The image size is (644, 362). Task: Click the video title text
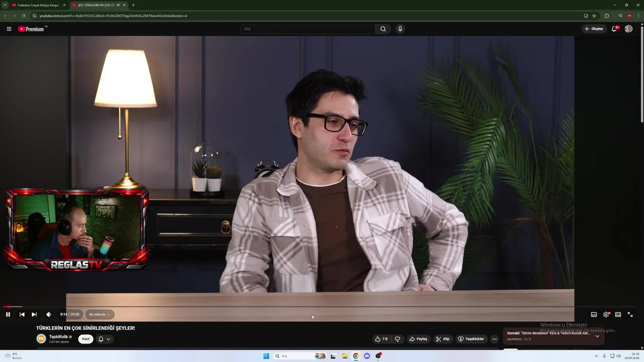(86, 328)
